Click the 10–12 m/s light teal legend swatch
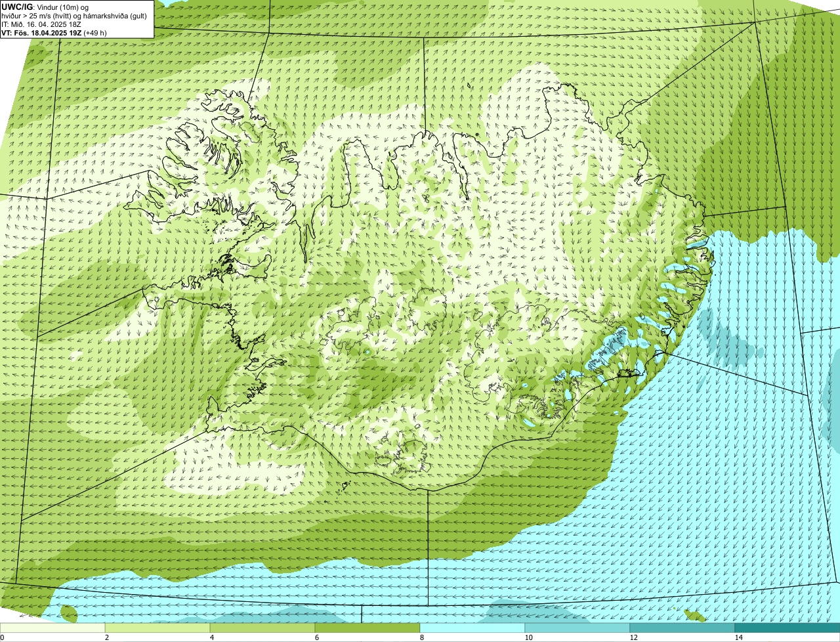The width and height of the screenshot is (840, 642). tap(577, 628)
